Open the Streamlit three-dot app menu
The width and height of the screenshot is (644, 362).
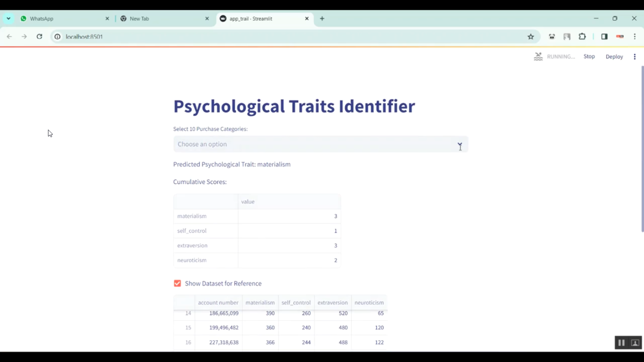tap(635, 57)
